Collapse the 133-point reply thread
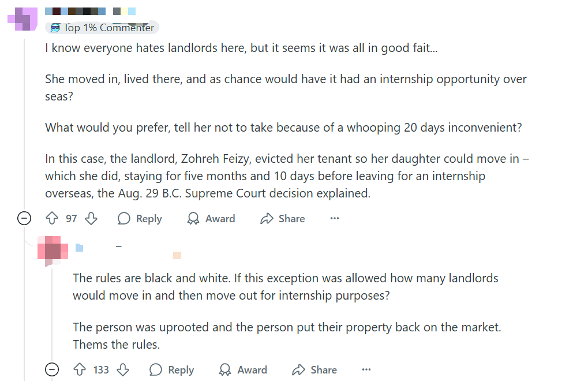This screenshot has height=381, width=588. (x=52, y=370)
